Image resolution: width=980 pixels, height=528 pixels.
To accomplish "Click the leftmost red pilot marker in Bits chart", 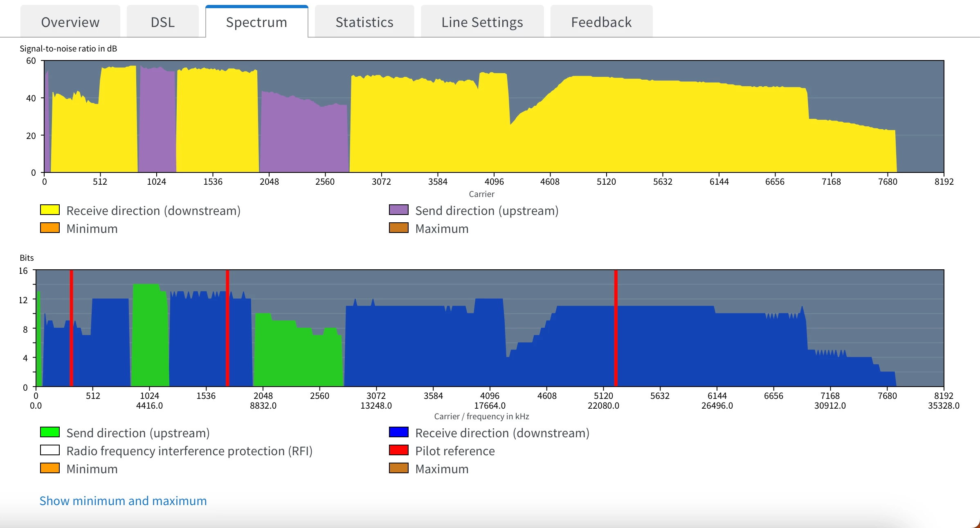I will tap(71, 327).
